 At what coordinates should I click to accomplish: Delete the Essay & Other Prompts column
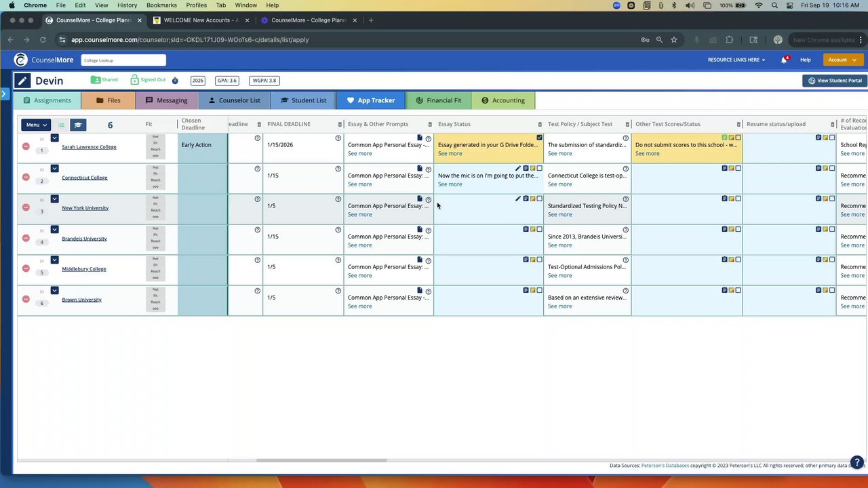click(430, 124)
